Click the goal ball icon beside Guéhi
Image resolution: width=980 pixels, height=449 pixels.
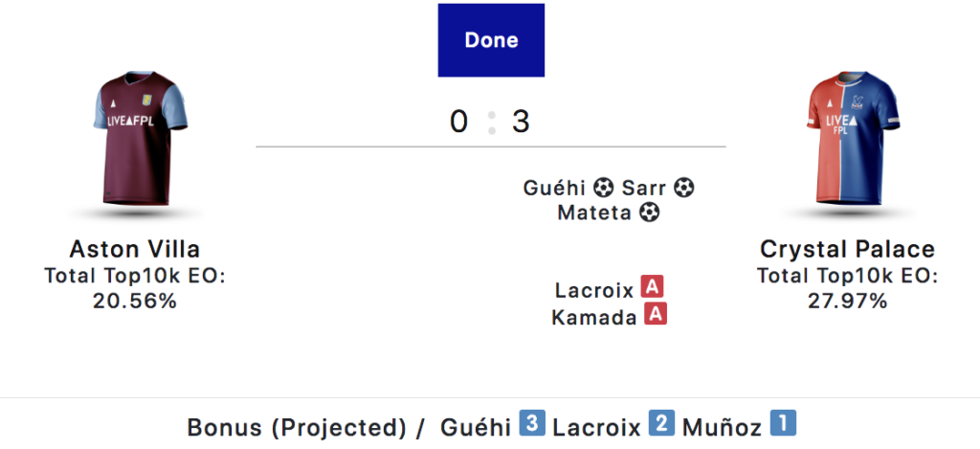[602, 188]
